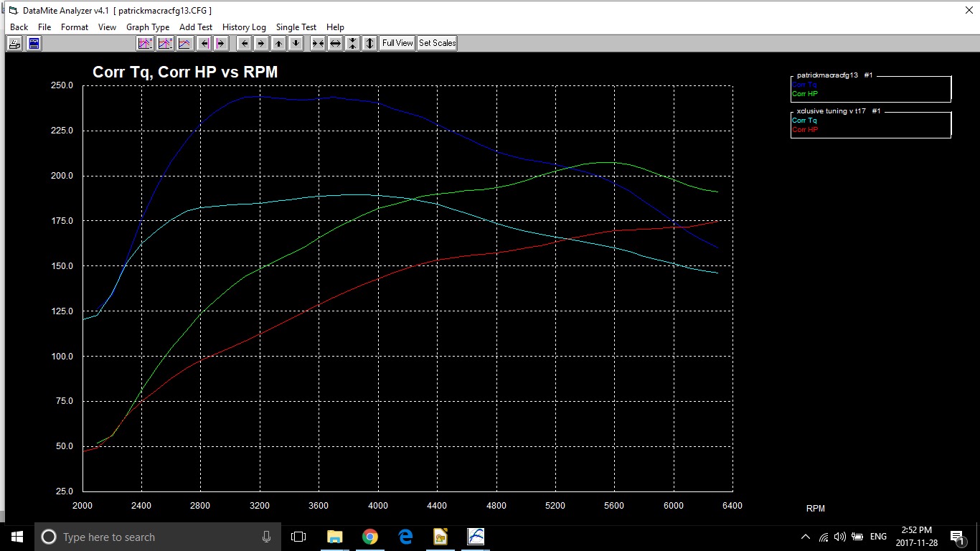Click the Cortana microphone icon
Screen dimensions: 980x551
click(x=266, y=537)
